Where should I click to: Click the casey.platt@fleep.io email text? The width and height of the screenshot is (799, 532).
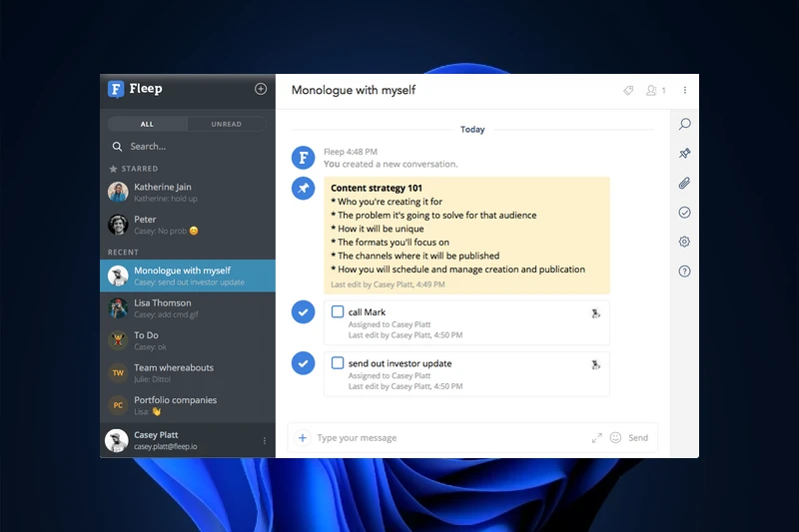pyautogui.click(x=166, y=446)
